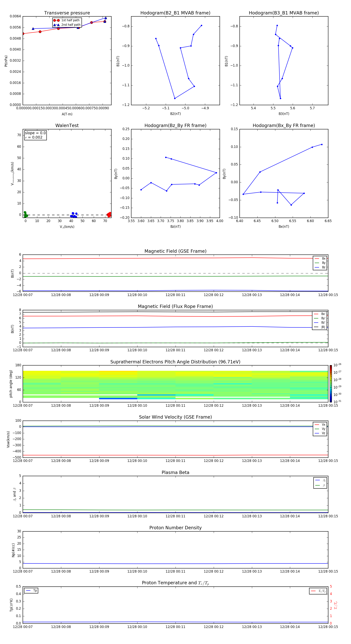Click the 'Hodogram(Bx_By FR frame)' title

[x=284, y=125]
